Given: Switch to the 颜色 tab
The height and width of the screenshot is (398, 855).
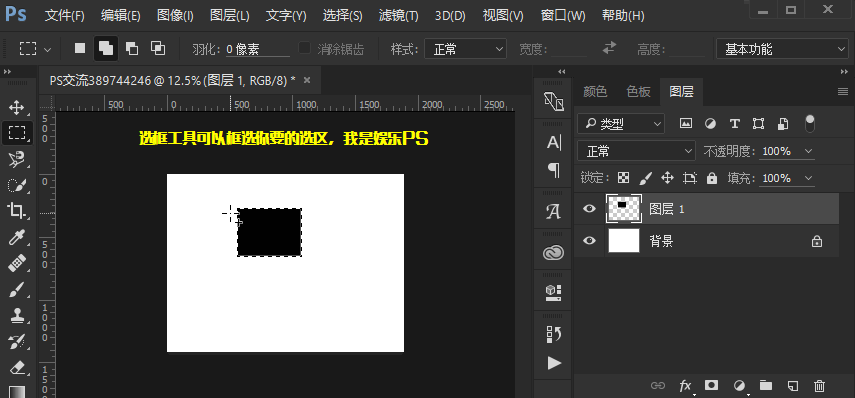Looking at the screenshot, I should 595,92.
